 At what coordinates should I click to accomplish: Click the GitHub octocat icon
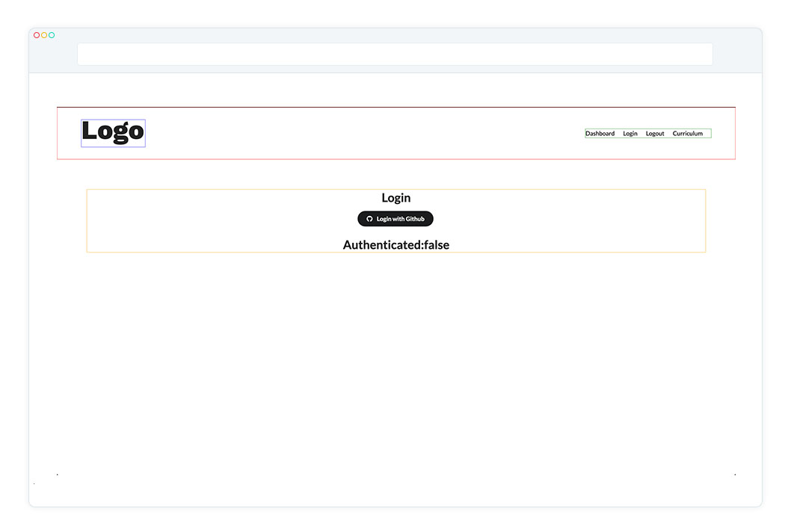(369, 219)
